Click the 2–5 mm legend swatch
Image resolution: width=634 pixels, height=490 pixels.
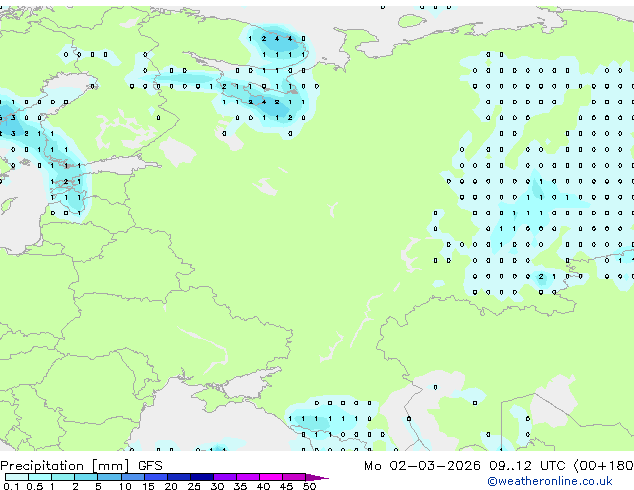[86, 477]
